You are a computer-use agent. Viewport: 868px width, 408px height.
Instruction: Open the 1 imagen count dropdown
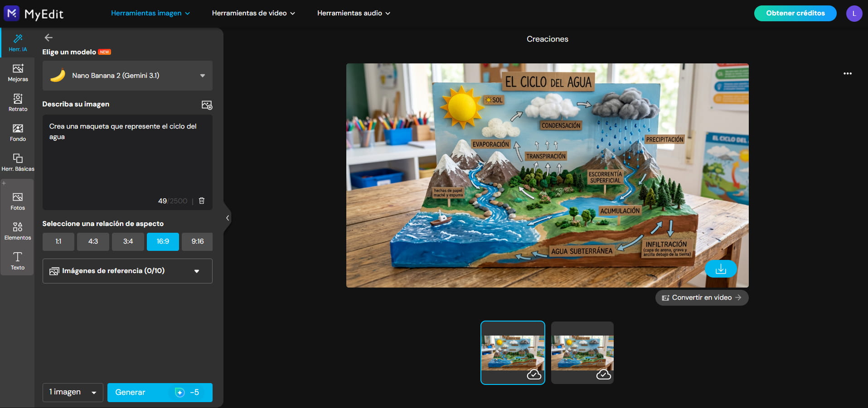coord(73,392)
